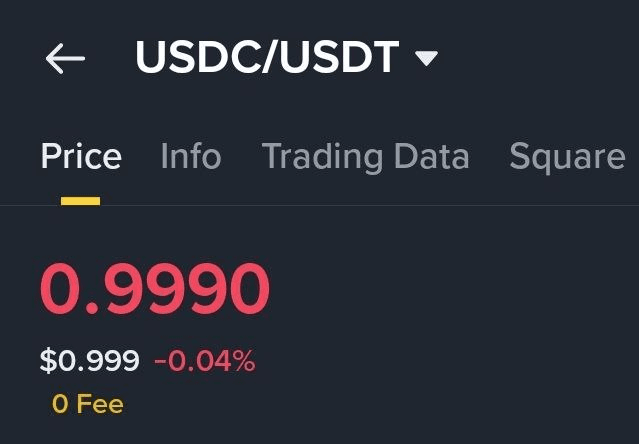Open the Square community feed tab
The width and height of the screenshot is (639, 444).
[x=567, y=157]
